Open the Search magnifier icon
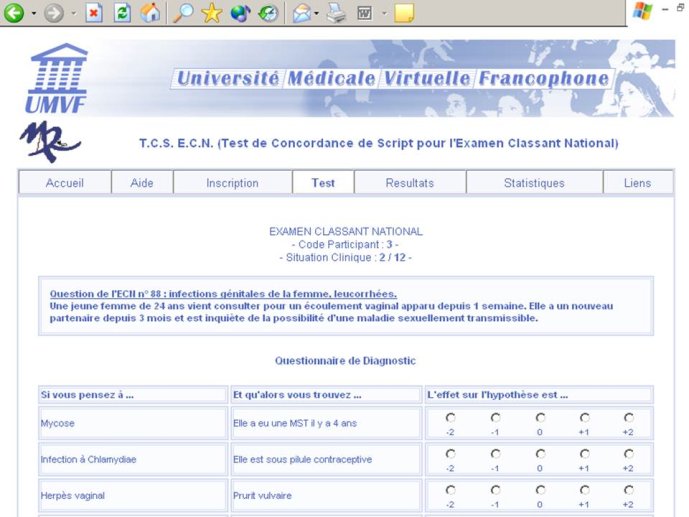Screen dimensions: 689x517 coord(183,12)
